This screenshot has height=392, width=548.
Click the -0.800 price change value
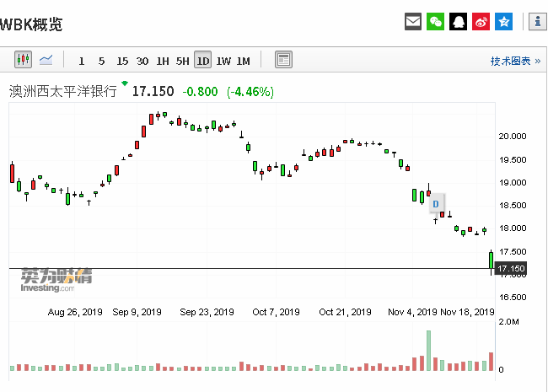pos(201,92)
